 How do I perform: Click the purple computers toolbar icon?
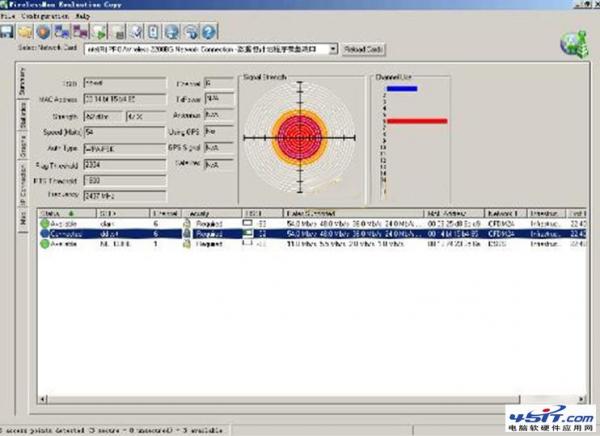pyautogui.click(x=80, y=32)
